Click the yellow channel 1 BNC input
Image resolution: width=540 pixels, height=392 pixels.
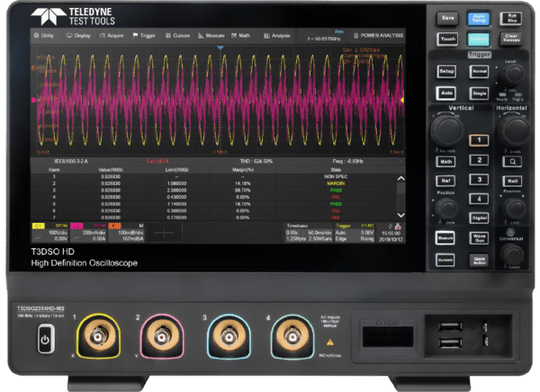pos(98,336)
